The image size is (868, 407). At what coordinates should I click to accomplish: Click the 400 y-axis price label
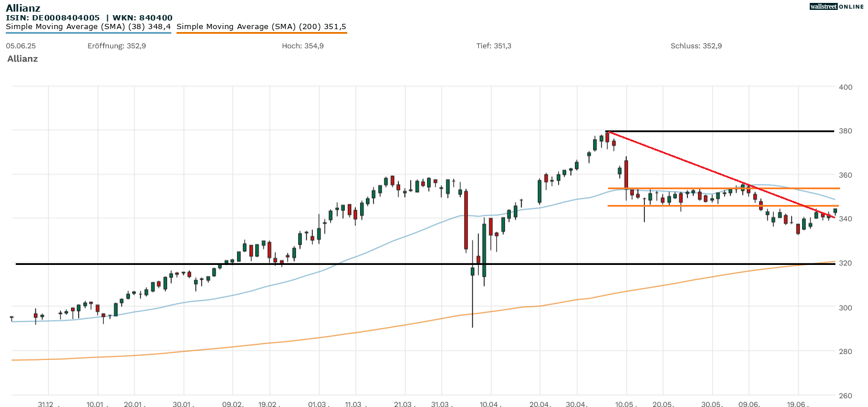[845, 87]
